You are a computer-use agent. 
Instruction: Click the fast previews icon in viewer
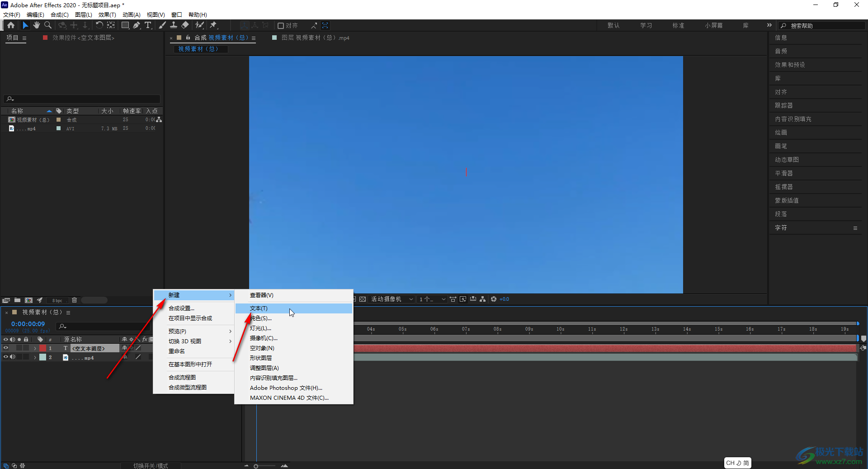click(x=463, y=299)
